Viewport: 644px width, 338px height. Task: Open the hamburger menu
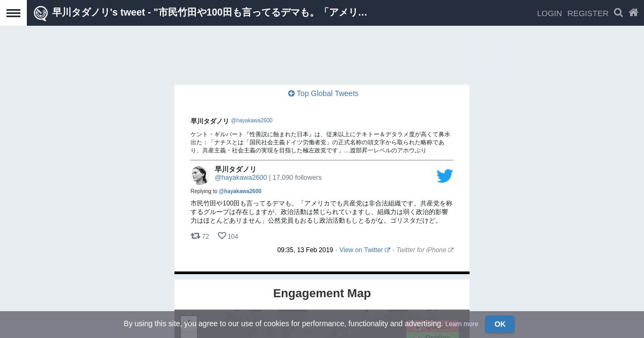tap(13, 13)
